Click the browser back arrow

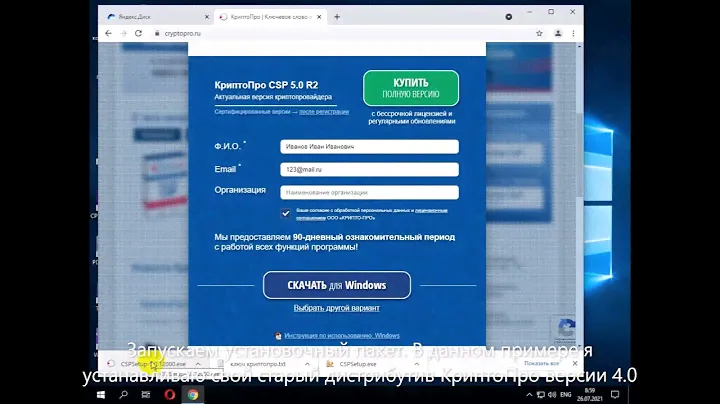(x=108, y=33)
